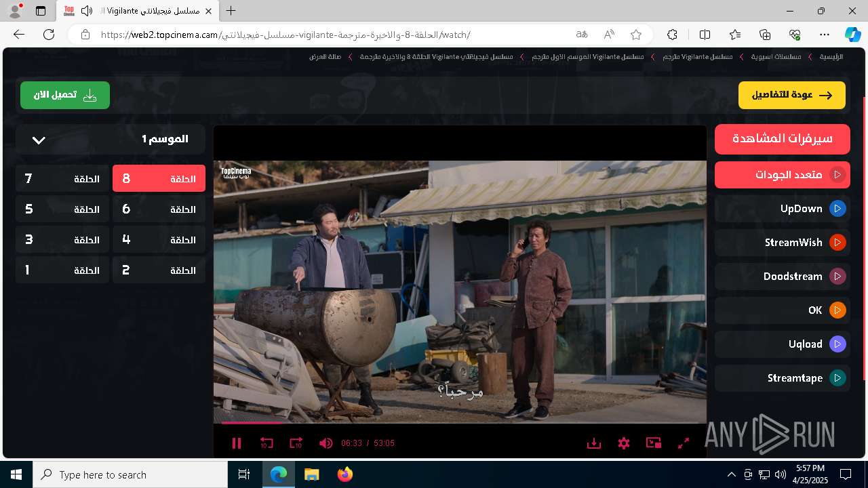Click the browser back arrow
868x488 pixels.
19,35
